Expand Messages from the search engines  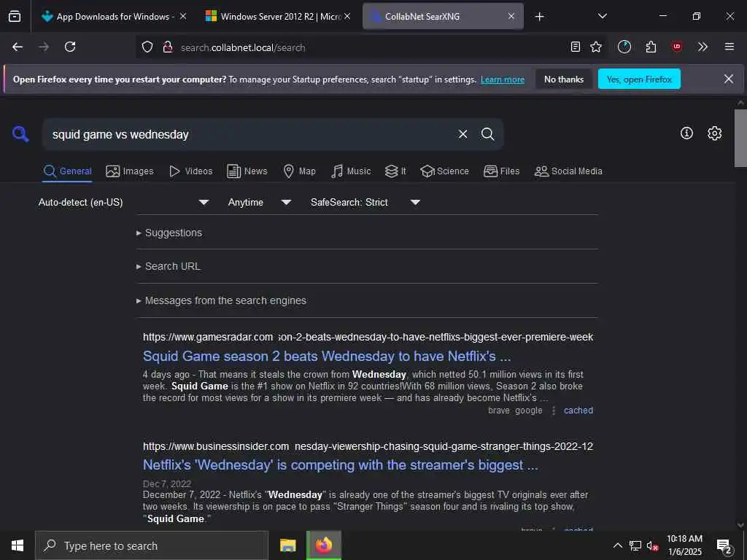click(x=222, y=301)
